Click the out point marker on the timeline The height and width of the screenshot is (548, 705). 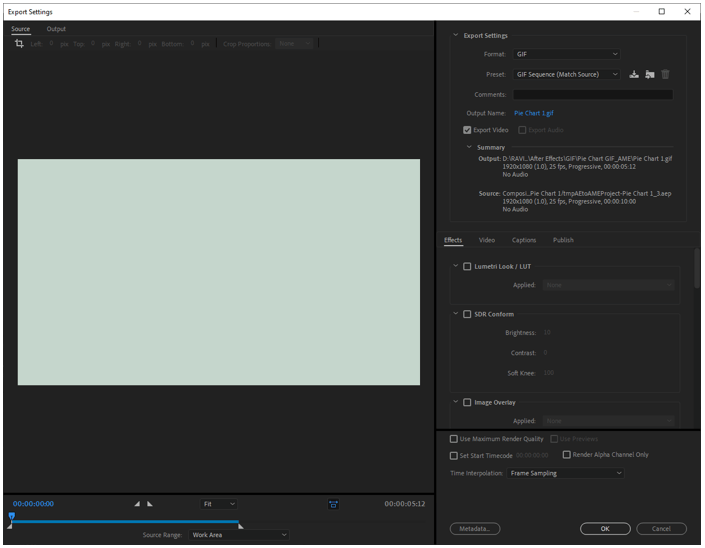pyautogui.click(x=241, y=526)
